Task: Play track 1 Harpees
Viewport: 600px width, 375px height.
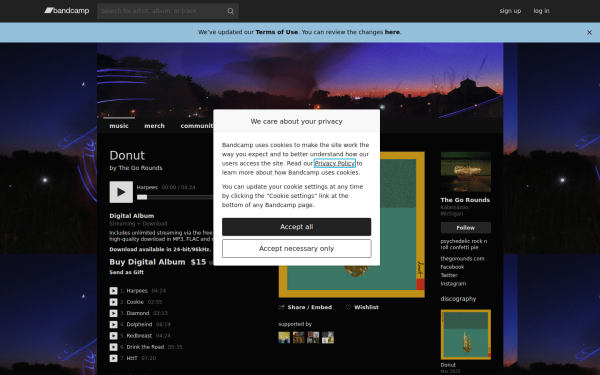Action: tap(114, 291)
